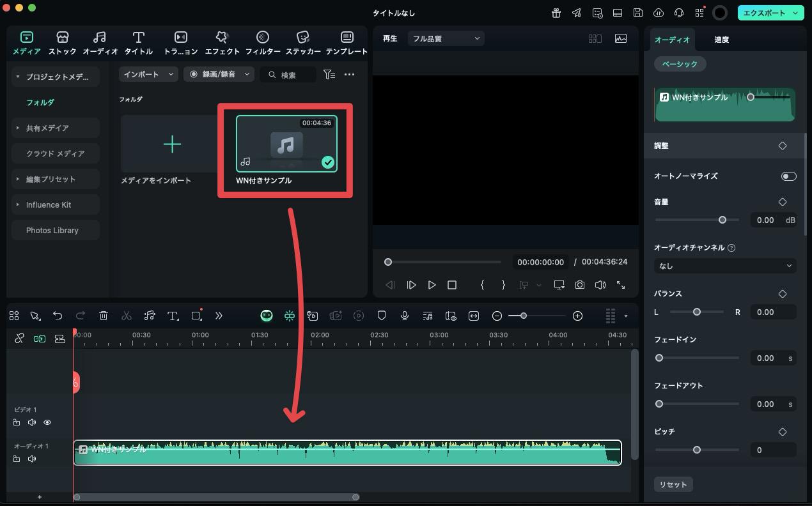812x506 pixels.
Task: Open the Audio Channel dropdown
Action: point(724,266)
